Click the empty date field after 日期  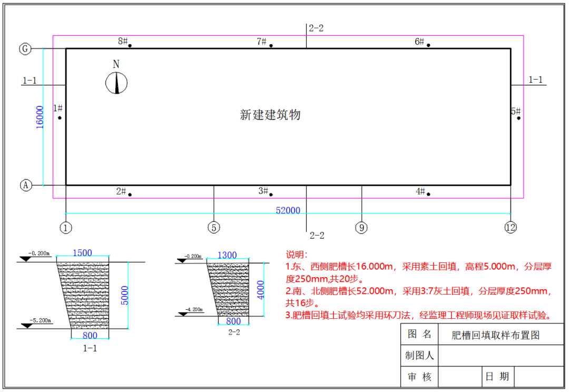(x=539, y=377)
